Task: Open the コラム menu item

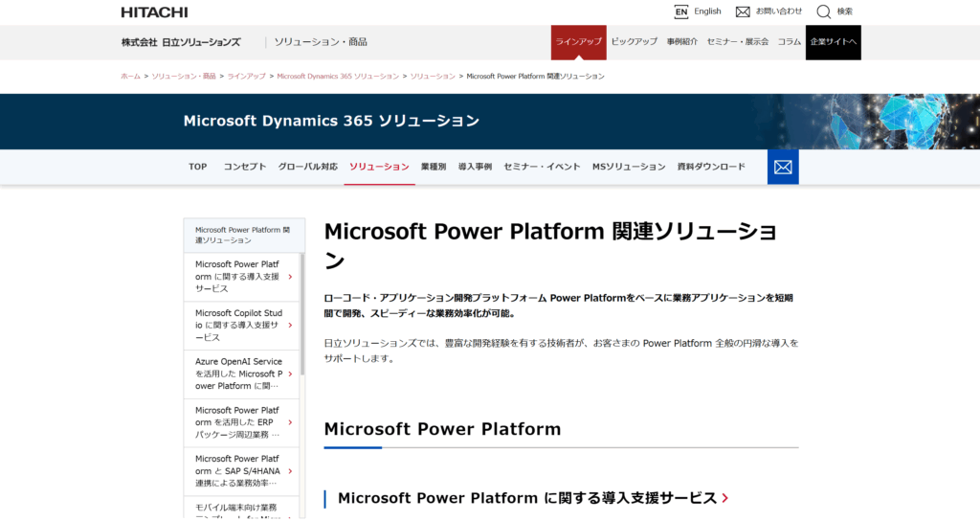Action: [789, 42]
